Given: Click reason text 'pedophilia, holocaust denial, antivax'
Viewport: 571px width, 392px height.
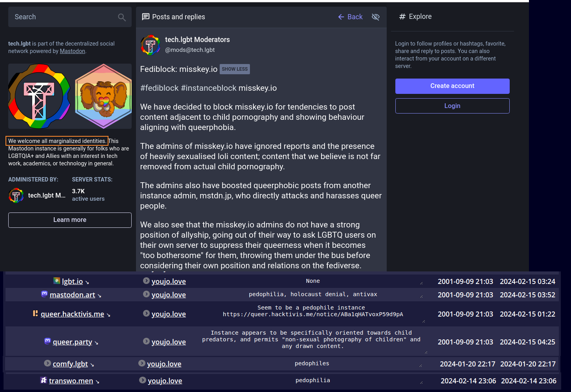Looking at the screenshot, I should pos(313,294).
